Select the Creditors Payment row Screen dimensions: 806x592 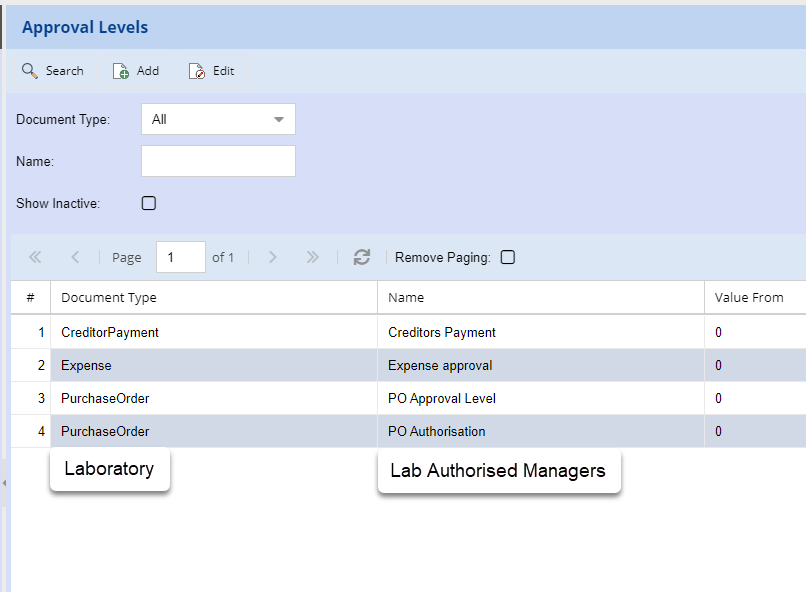click(442, 332)
